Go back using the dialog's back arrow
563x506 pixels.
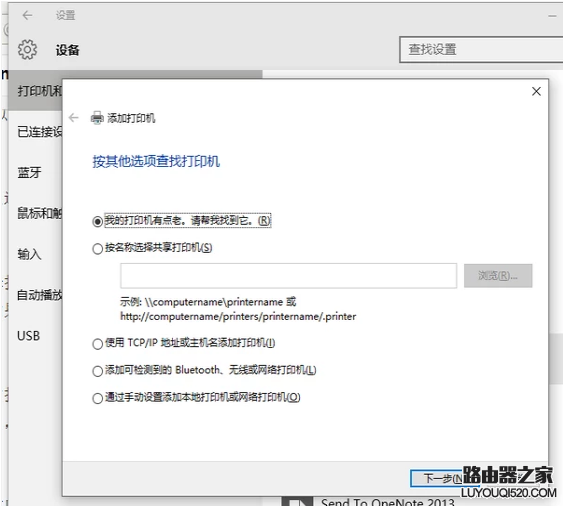click(74, 118)
